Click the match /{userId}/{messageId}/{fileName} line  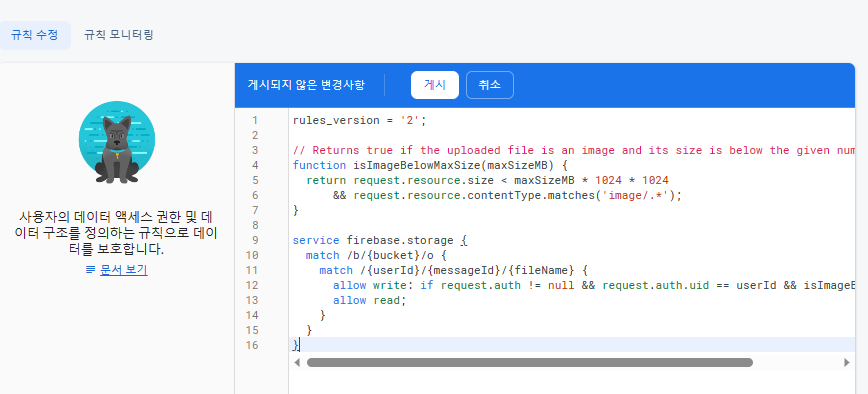coord(453,270)
